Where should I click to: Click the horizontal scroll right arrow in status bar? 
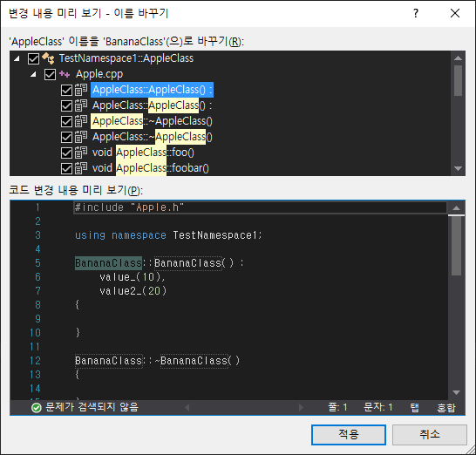(x=301, y=407)
